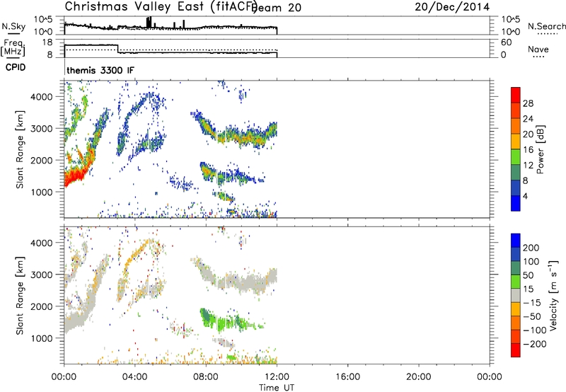
Task: Click the 28 tick on power color bar
Action: (528, 103)
